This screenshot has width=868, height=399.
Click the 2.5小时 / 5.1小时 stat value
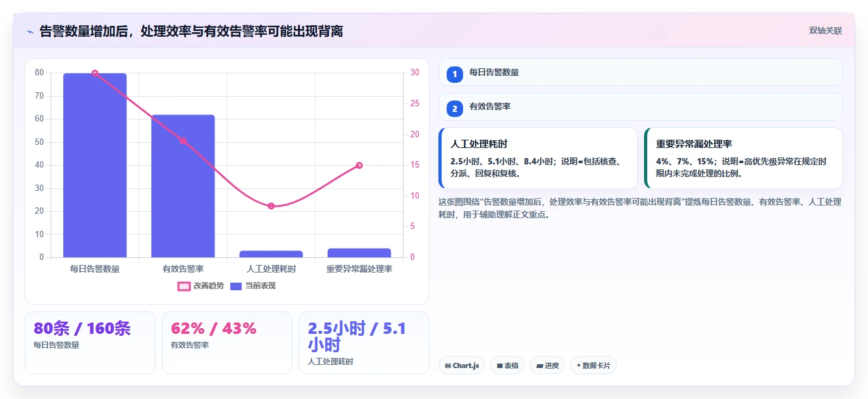(x=357, y=336)
